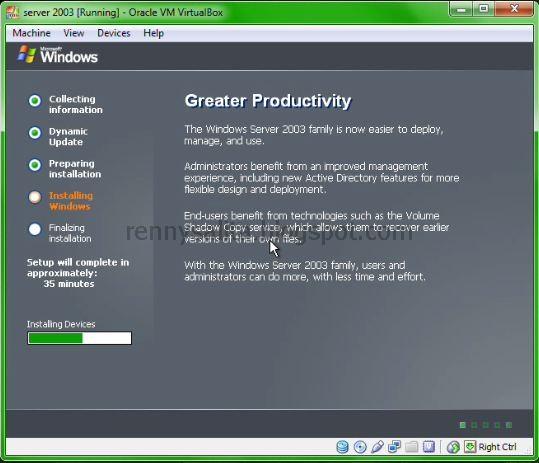Close the VirtualBox window
Viewport: 539px width, 463px height.
[x=514, y=9]
